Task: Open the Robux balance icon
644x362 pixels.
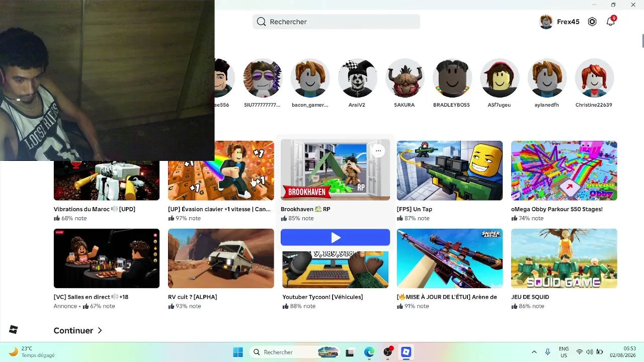Action: point(592,22)
